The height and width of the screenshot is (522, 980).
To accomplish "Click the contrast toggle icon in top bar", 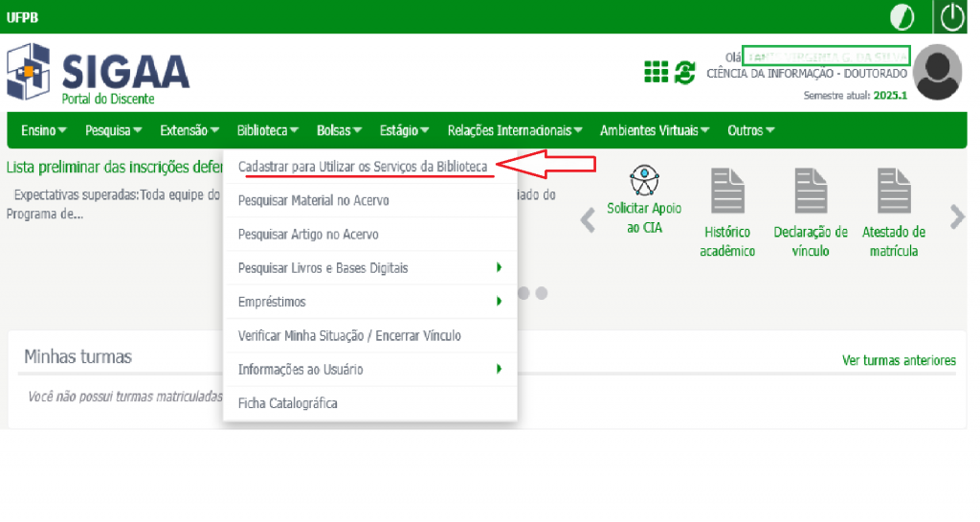I will (902, 17).
